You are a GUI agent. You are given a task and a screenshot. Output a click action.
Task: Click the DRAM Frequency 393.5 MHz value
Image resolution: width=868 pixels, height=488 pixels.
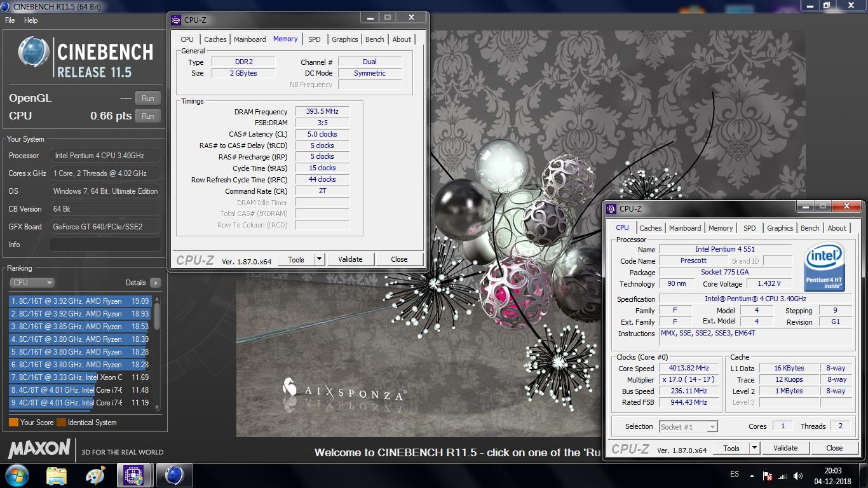pyautogui.click(x=322, y=112)
